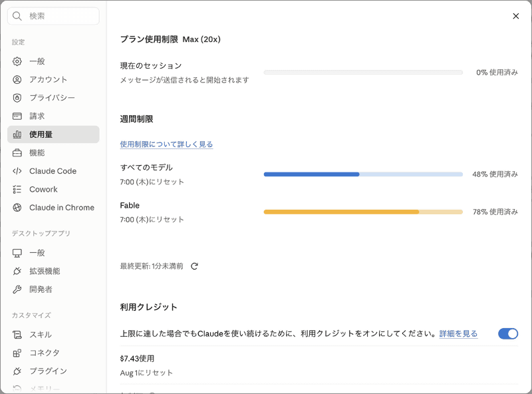This screenshot has height=394, width=532.
Task: Click the 開発者 wrench icon
Action: click(17, 290)
